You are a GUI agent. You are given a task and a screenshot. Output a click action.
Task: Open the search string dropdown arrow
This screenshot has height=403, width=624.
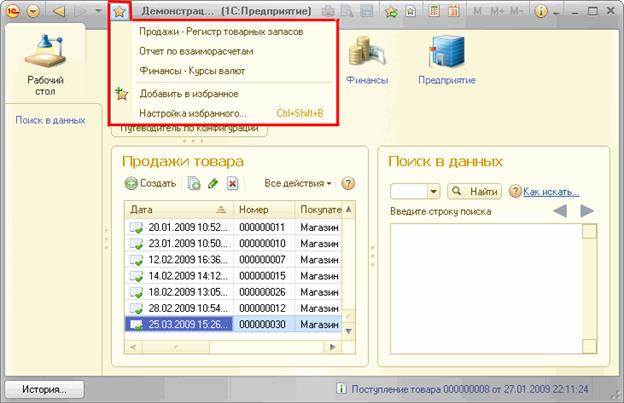[433, 191]
